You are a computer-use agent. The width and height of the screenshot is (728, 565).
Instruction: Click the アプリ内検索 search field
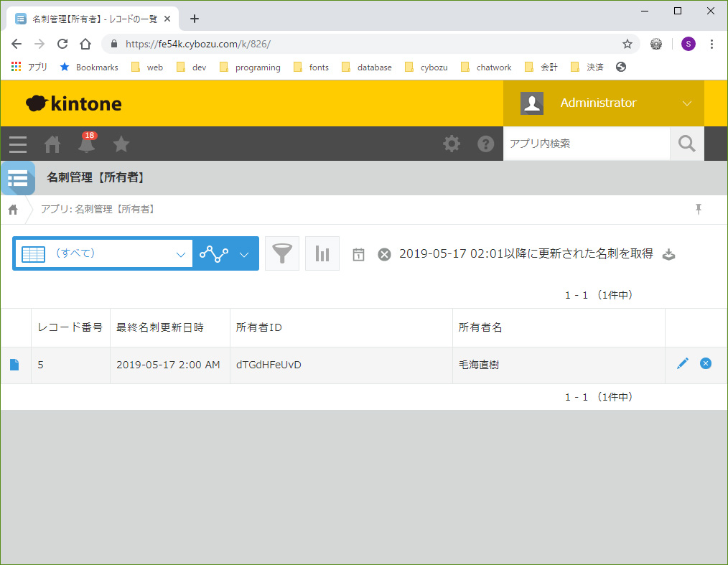point(586,144)
